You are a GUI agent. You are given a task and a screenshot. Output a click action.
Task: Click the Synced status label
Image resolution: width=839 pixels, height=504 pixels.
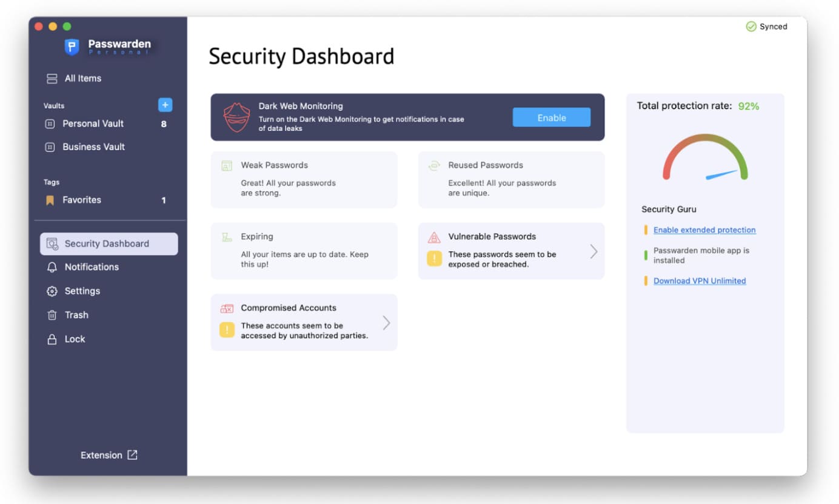(x=774, y=27)
